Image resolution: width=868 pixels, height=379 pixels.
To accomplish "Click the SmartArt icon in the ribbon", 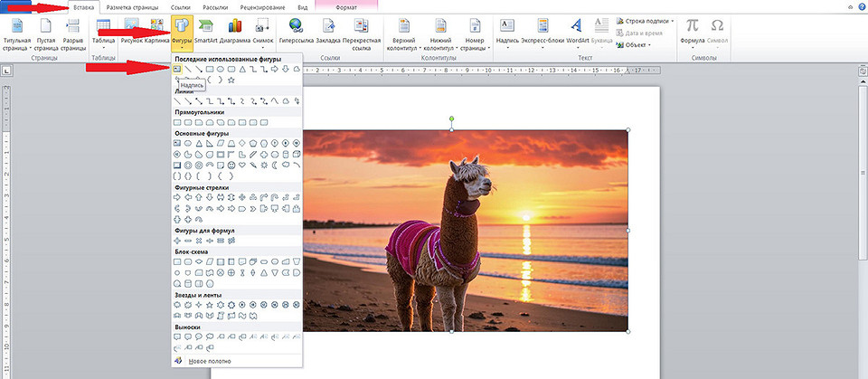I will 207,26.
